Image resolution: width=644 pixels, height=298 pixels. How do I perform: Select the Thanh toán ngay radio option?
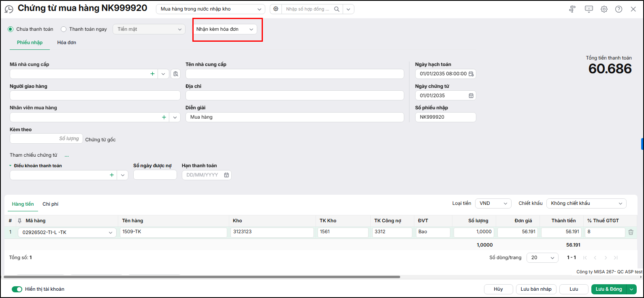click(64, 29)
